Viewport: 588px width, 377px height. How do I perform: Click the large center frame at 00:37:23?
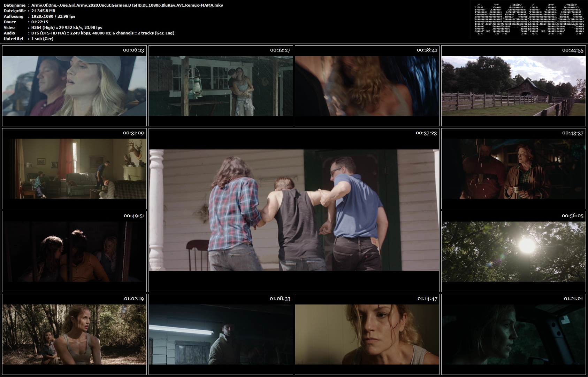294,210
